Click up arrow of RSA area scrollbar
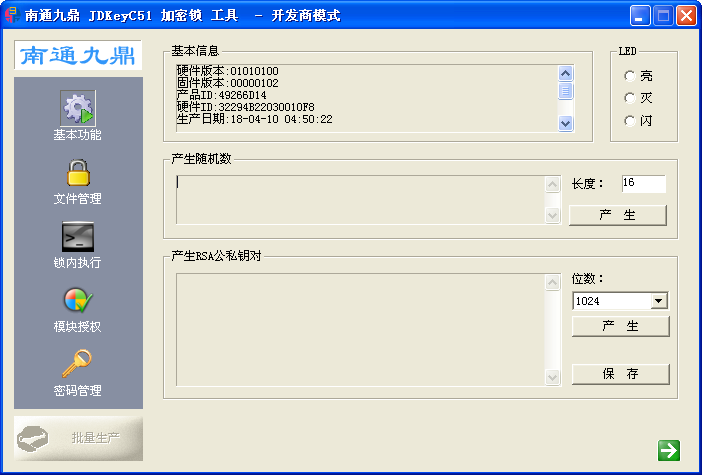Screen dimensions: 702x475 pos(552,282)
